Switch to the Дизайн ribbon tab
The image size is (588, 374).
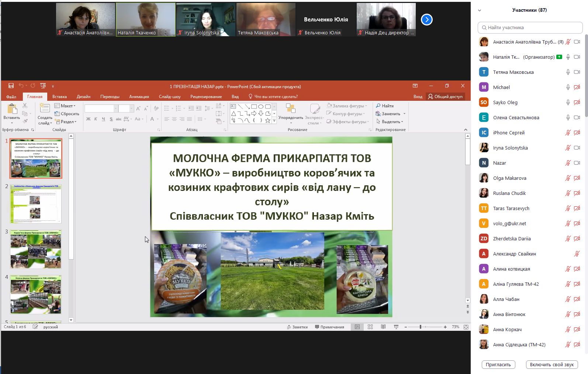[x=83, y=97]
